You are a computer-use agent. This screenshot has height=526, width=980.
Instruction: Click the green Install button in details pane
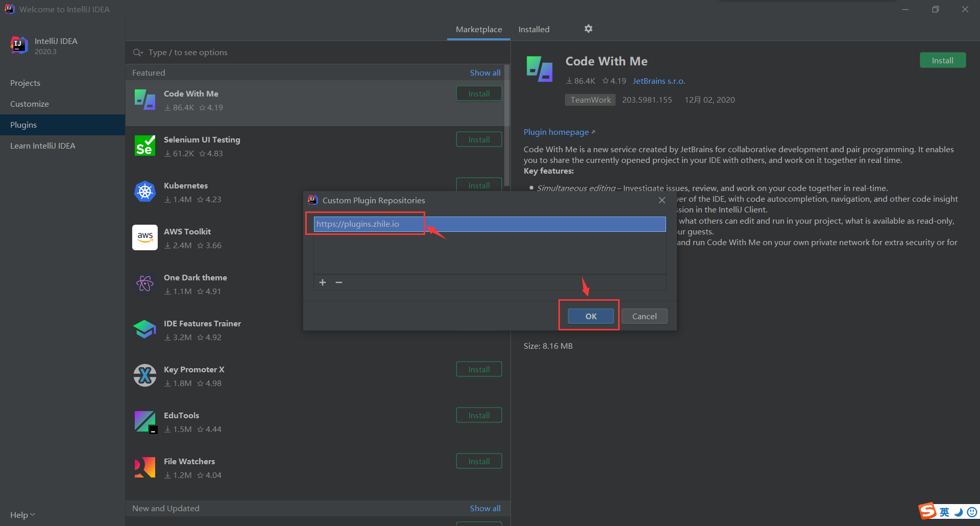point(942,60)
